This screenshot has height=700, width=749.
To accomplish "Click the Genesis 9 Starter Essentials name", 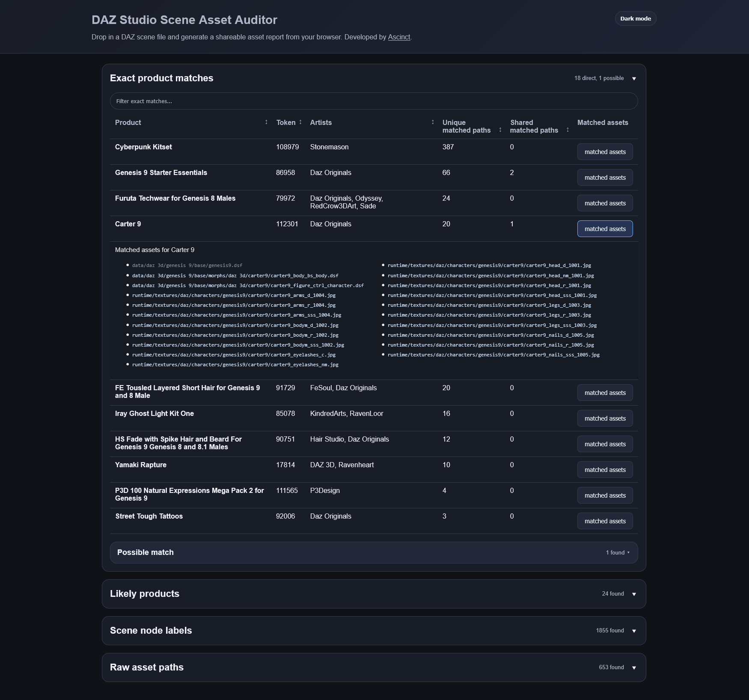I will point(161,172).
